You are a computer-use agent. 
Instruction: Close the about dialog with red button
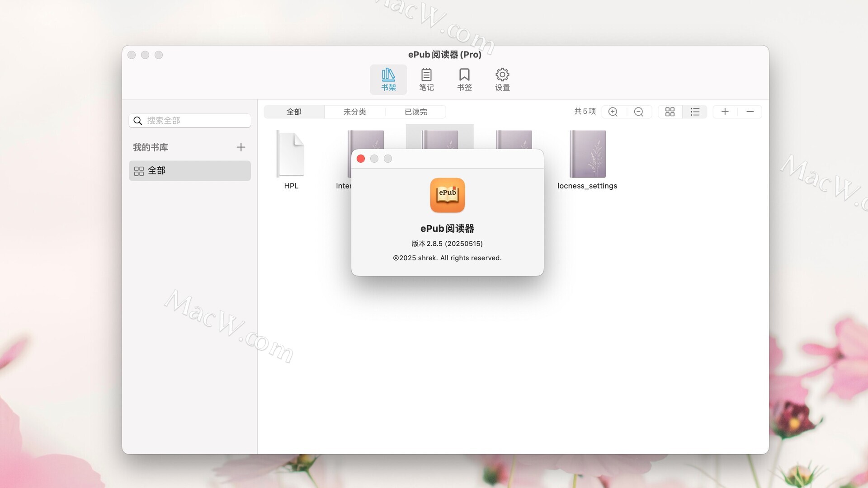361,159
